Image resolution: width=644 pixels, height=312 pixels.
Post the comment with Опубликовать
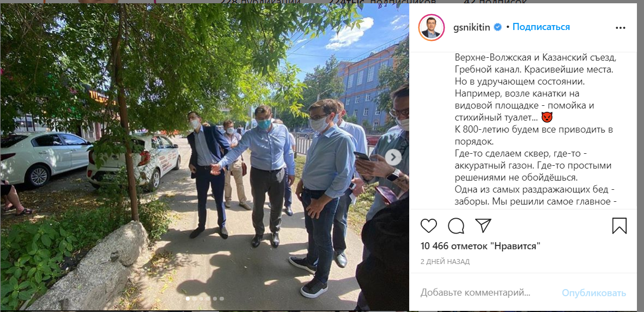pyautogui.click(x=594, y=293)
